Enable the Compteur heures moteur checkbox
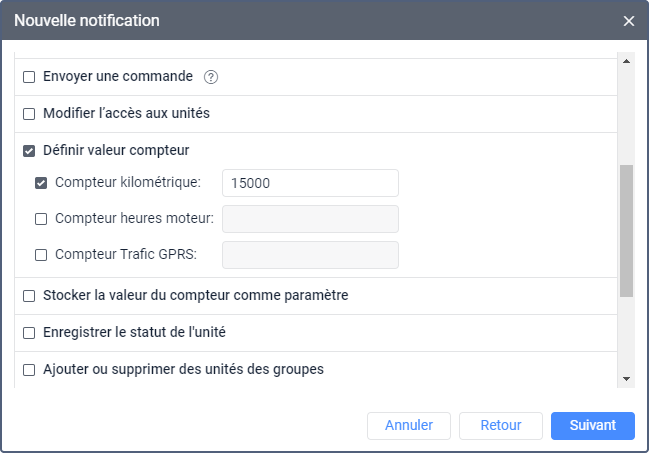 point(41,219)
